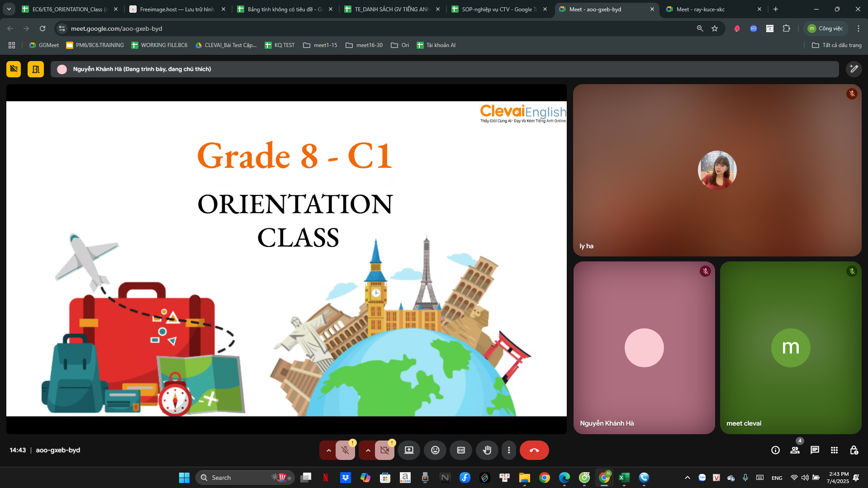868x488 pixels.
Task: Bookmark this page with the star icon
Action: tap(715, 28)
